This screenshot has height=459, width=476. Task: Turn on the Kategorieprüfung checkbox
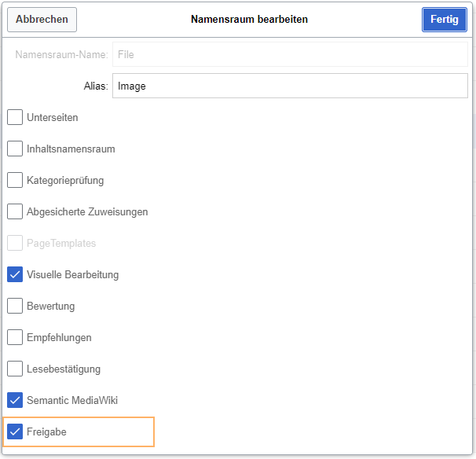coord(15,180)
